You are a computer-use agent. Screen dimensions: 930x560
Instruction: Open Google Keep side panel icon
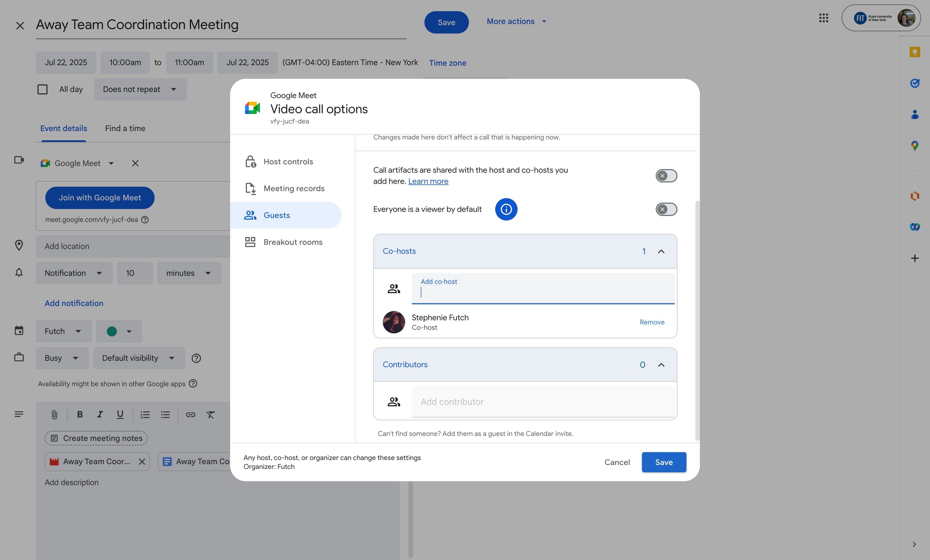point(915,52)
